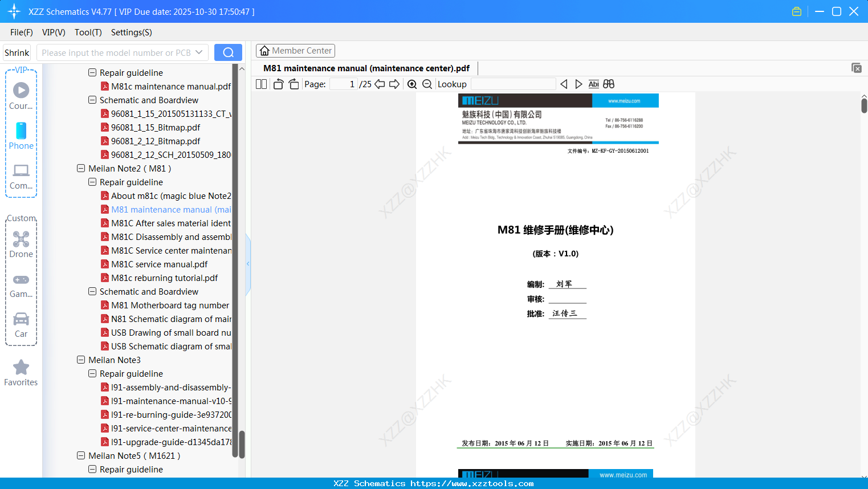Rotate the PDF page clockwise
Screen dimensions: 868x489
click(293, 84)
